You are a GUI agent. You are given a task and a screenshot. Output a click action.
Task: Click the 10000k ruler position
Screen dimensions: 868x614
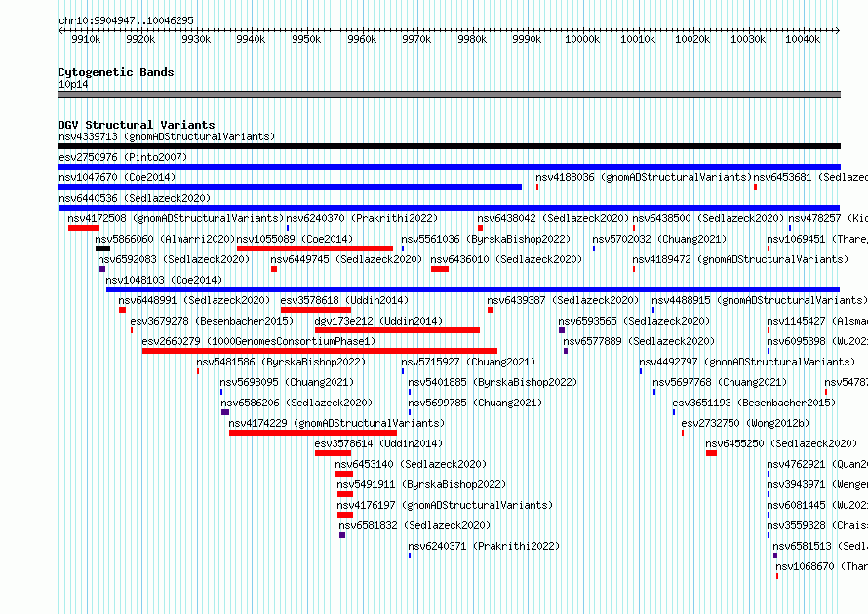582,39
